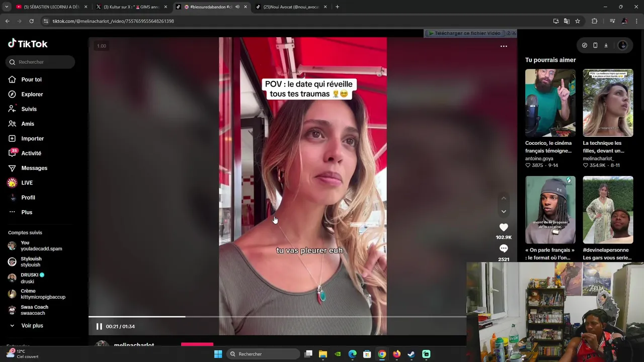Screen dimensions: 644x362
Task: Open Steam from the taskbar
Action: coord(411,354)
